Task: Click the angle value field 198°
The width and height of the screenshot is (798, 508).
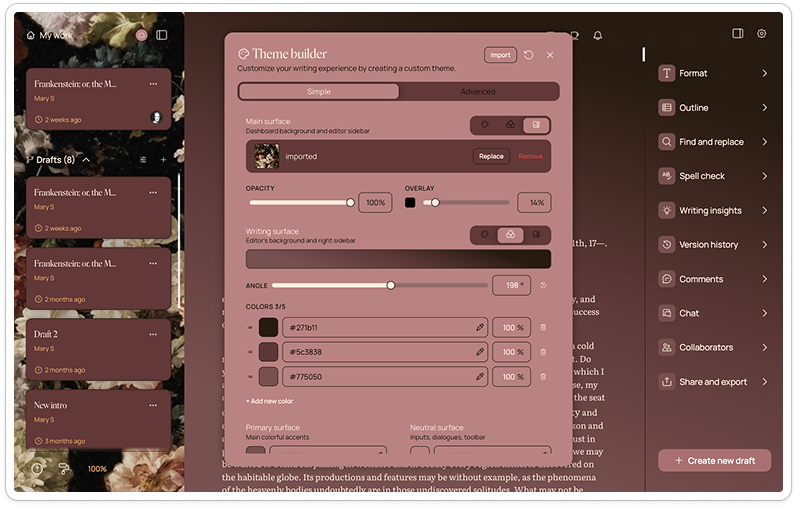Action: point(511,286)
